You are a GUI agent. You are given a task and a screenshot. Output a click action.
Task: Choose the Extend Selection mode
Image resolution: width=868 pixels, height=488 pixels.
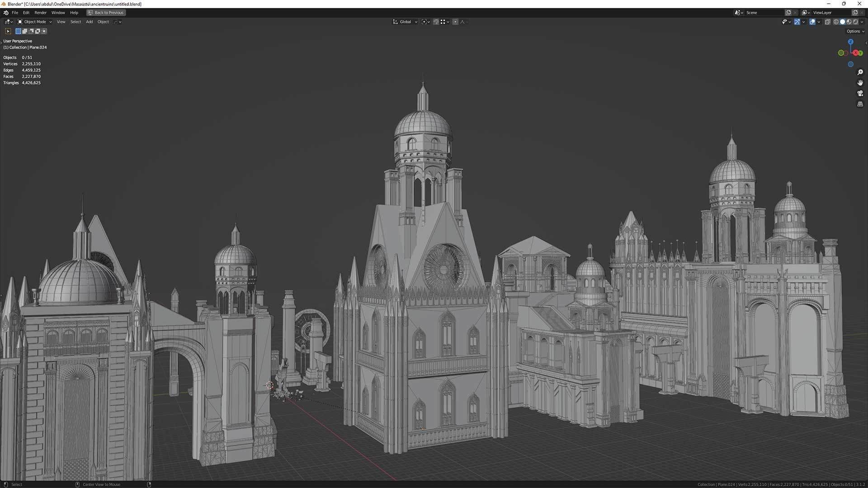[25, 31]
